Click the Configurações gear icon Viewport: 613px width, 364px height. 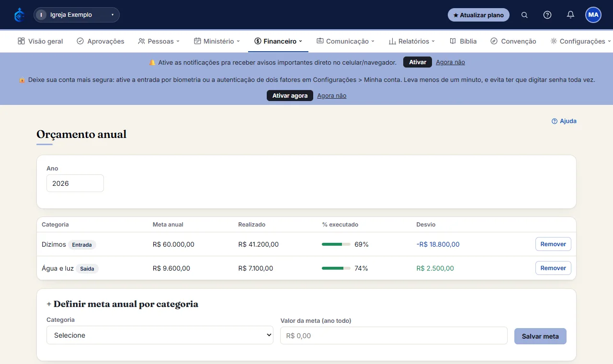point(554,41)
